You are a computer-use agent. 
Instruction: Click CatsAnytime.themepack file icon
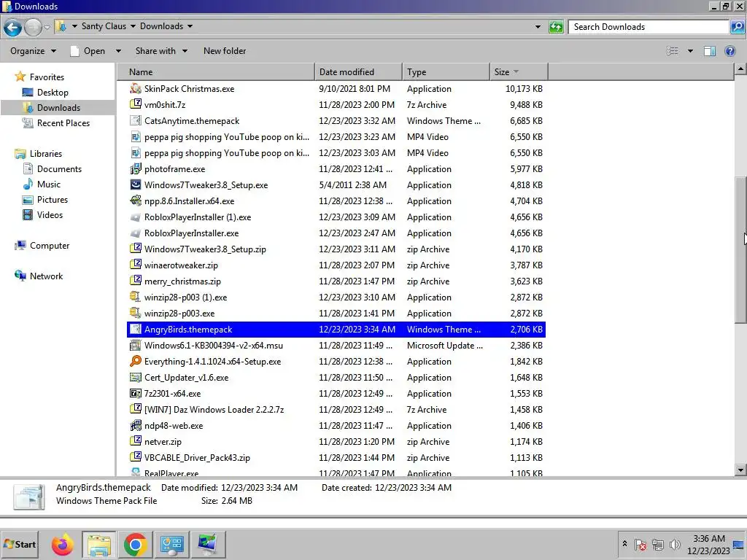click(136, 120)
